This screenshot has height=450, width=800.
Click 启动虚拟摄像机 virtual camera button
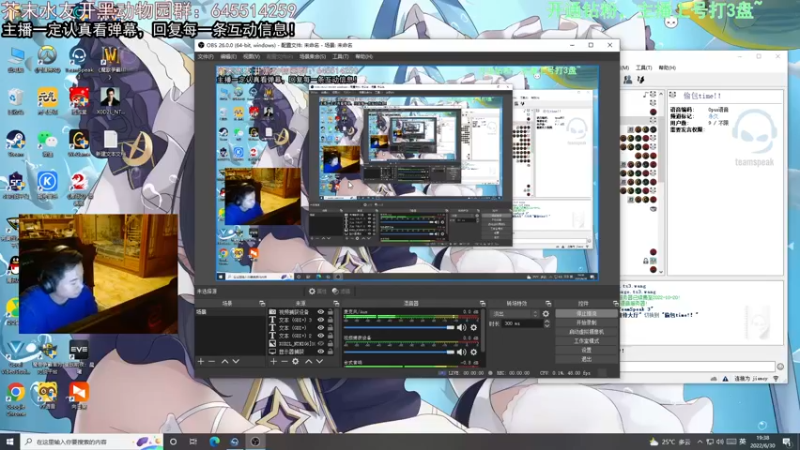[x=586, y=332]
